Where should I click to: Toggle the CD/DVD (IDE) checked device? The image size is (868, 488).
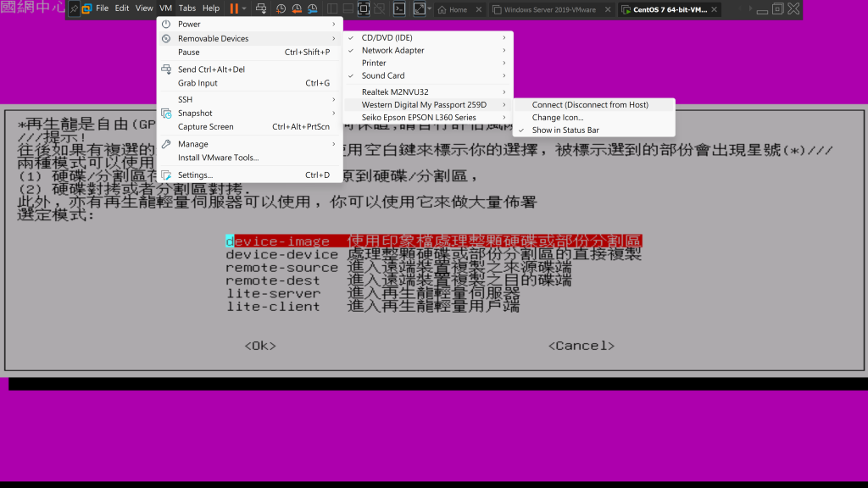click(x=387, y=38)
